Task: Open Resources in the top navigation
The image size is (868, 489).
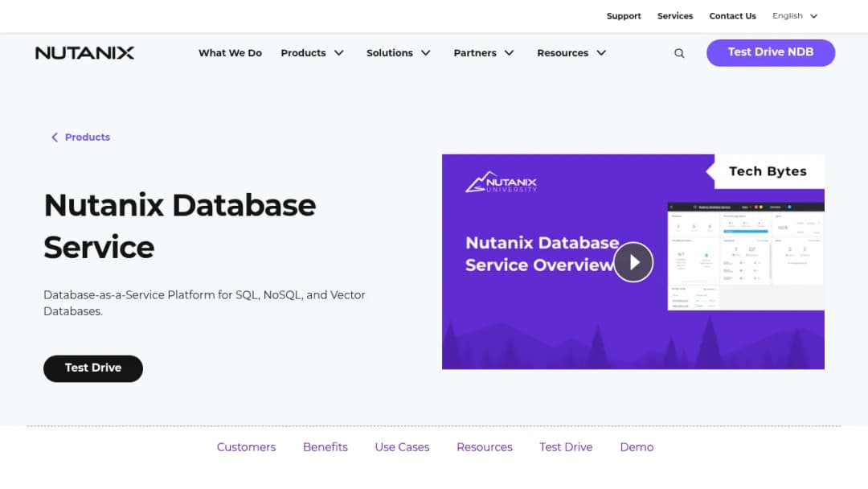Action: [x=563, y=53]
